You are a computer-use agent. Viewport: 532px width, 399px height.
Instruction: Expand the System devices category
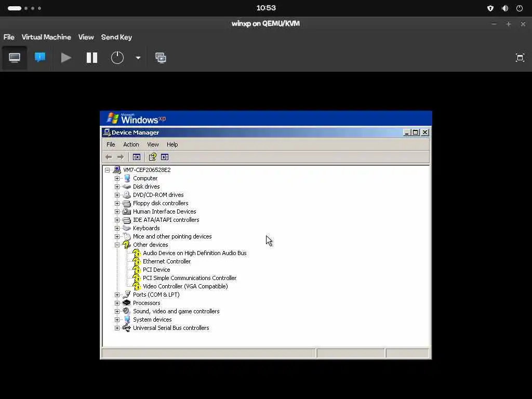pos(117,320)
